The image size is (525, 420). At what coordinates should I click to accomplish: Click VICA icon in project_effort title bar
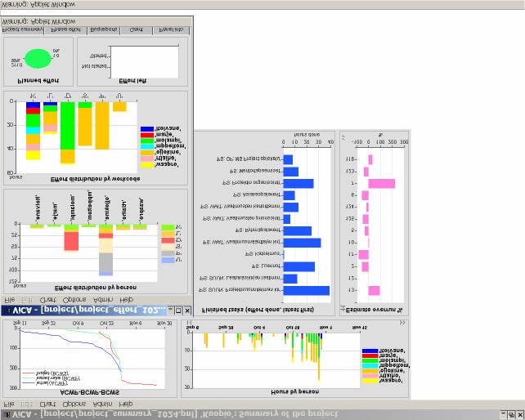click(7, 311)
